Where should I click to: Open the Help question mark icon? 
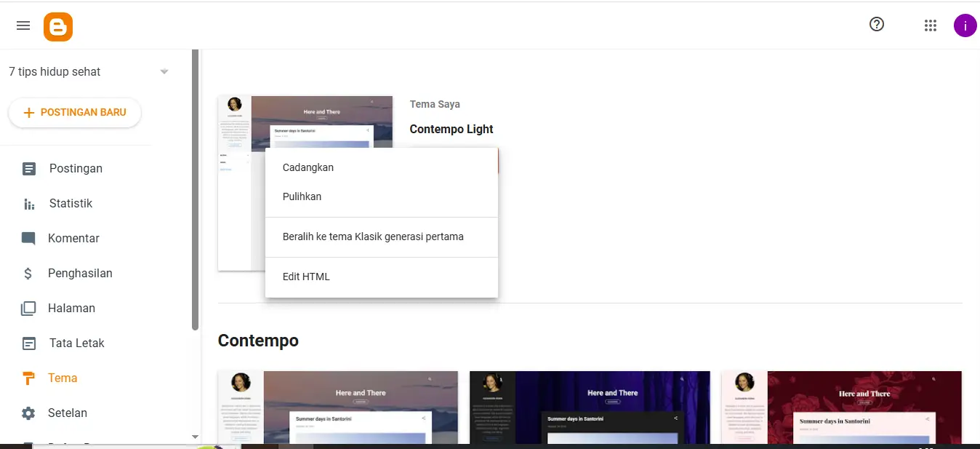(877, 25)
